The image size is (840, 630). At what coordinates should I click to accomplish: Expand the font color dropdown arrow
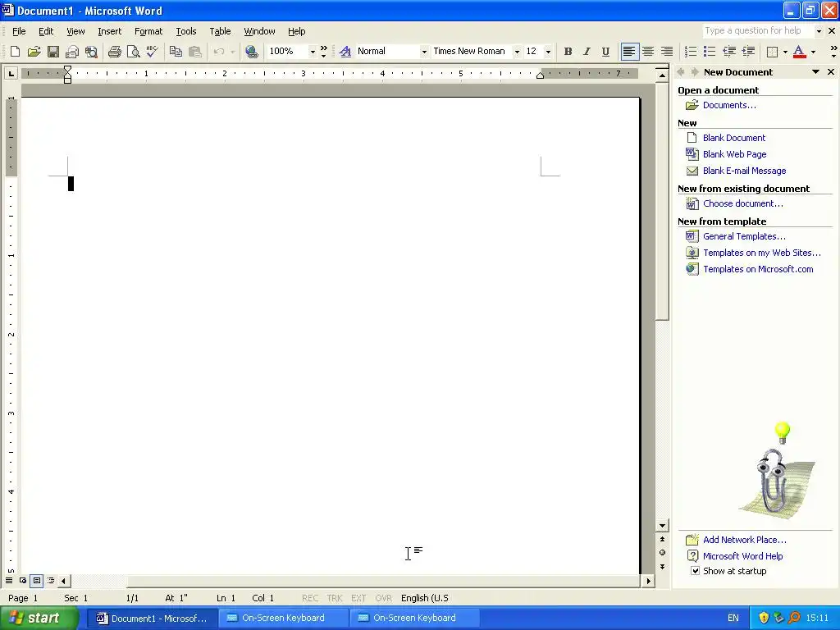[x=813, y=52]
